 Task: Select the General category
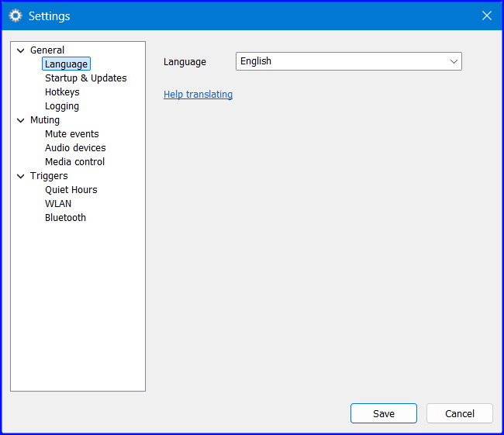tap(47, 50)
